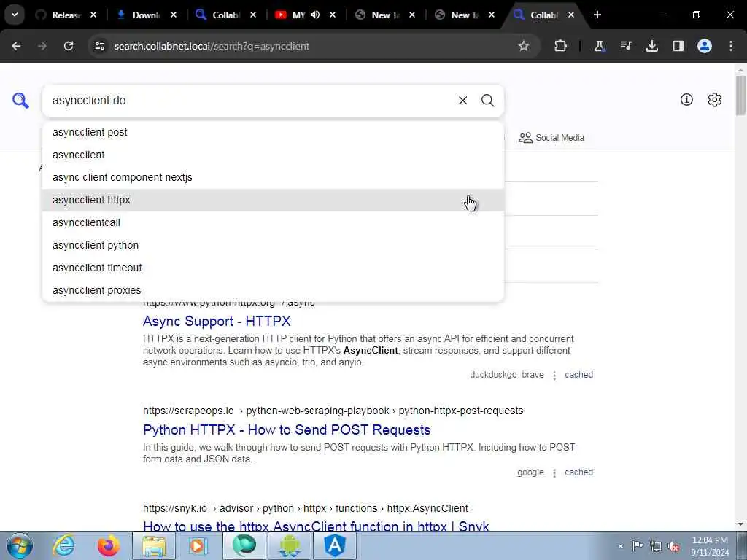Open the profile avatar icon

704,46
